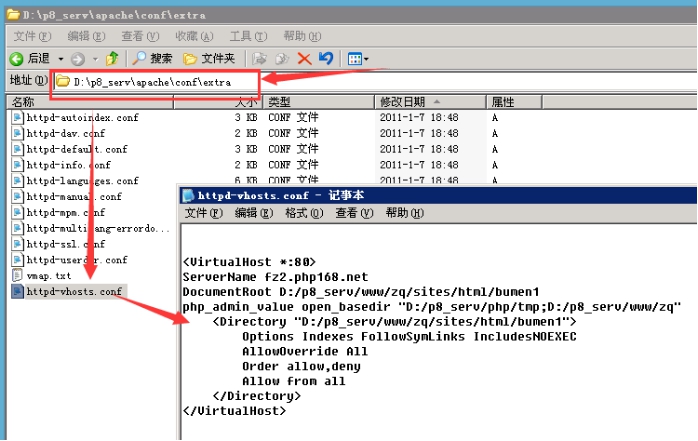Select the httpd-vhosts.conf file
Screen dimensions: 698x441
click(74, 292)
